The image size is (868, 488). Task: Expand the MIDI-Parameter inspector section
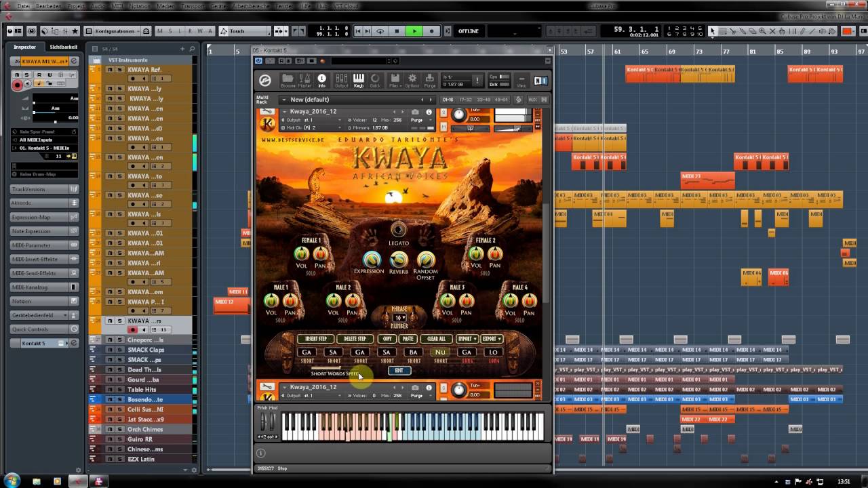pos(44,245)
